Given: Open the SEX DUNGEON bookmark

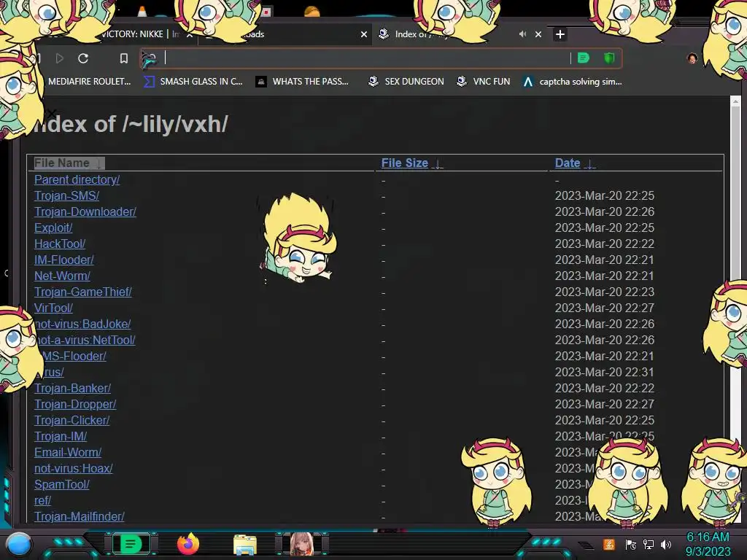Looking at the screenshot, I should point(406,82).
